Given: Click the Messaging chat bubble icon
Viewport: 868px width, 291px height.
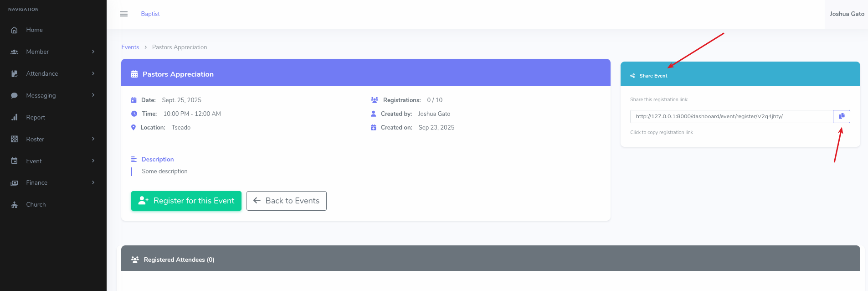Looking at the screenshot, I should pos(15,96).
